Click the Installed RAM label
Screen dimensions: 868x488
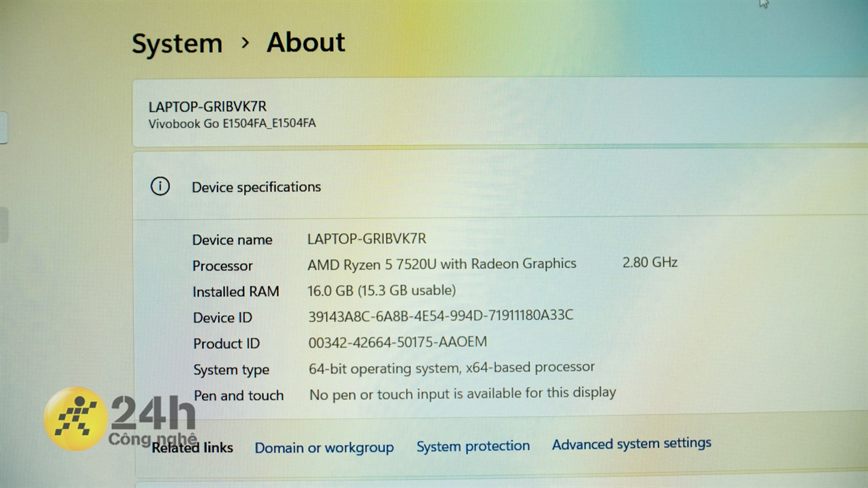coord(236,291)
